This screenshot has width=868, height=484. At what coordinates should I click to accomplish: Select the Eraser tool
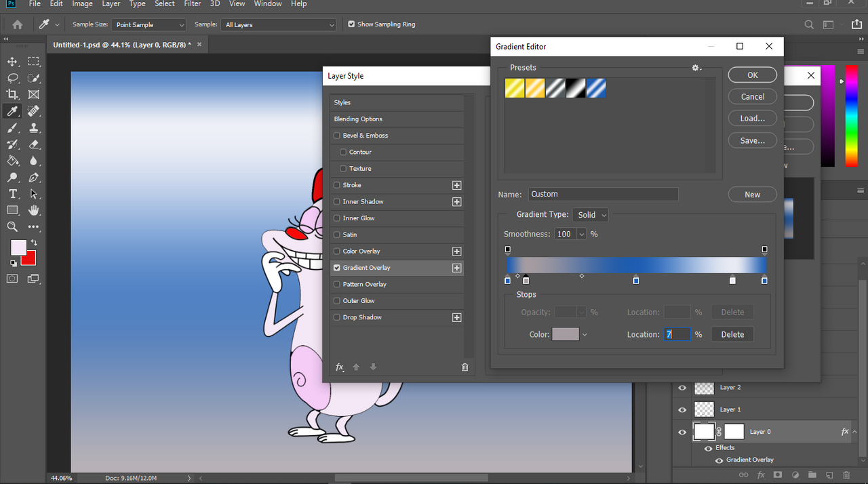34,144
